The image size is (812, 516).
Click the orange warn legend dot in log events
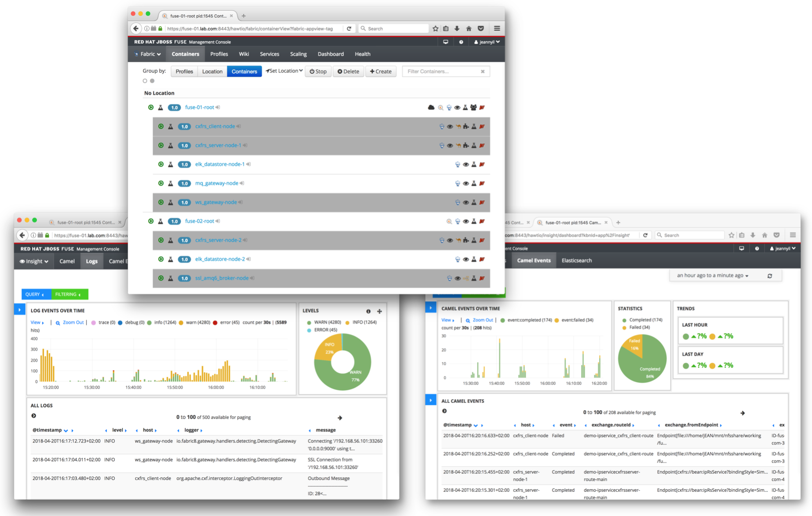tap(181, 323)
